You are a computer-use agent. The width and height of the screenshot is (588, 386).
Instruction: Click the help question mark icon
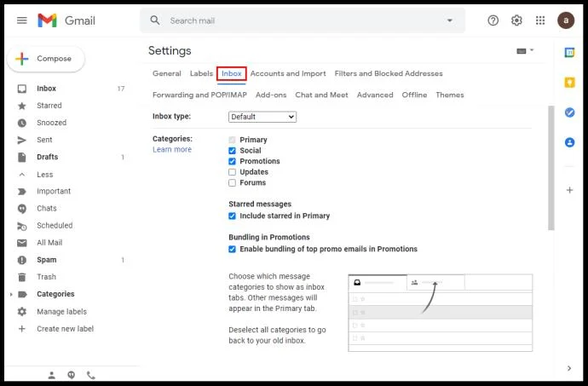493,20
